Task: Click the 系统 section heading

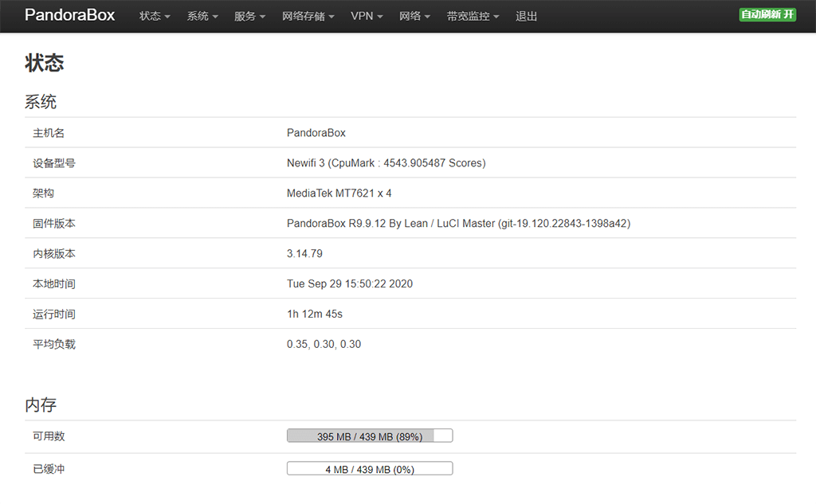Action: tap(41, 101)
